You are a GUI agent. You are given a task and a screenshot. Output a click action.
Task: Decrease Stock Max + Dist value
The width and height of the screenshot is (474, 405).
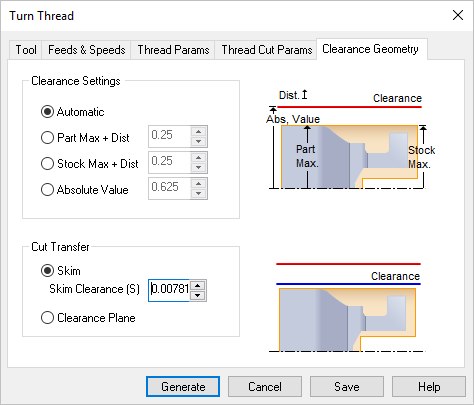[x=199, y=167]
